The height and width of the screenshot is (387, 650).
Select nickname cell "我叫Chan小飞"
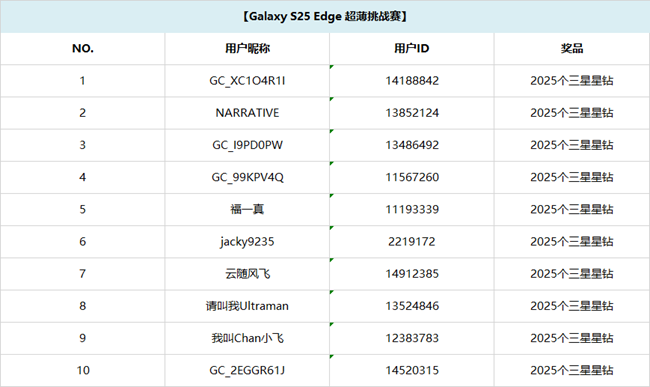click(x=247, y=338)
